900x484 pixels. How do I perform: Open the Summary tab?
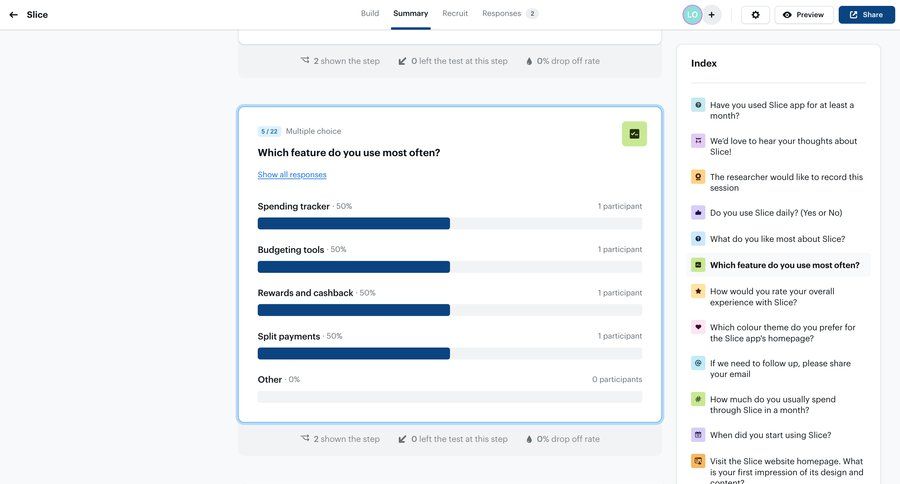[x=410, y=13]
